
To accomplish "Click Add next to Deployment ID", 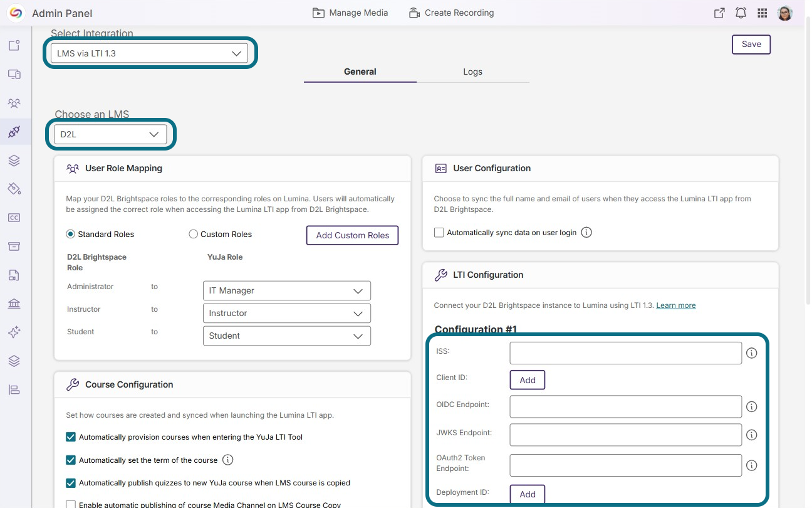I will coord(528,494).
